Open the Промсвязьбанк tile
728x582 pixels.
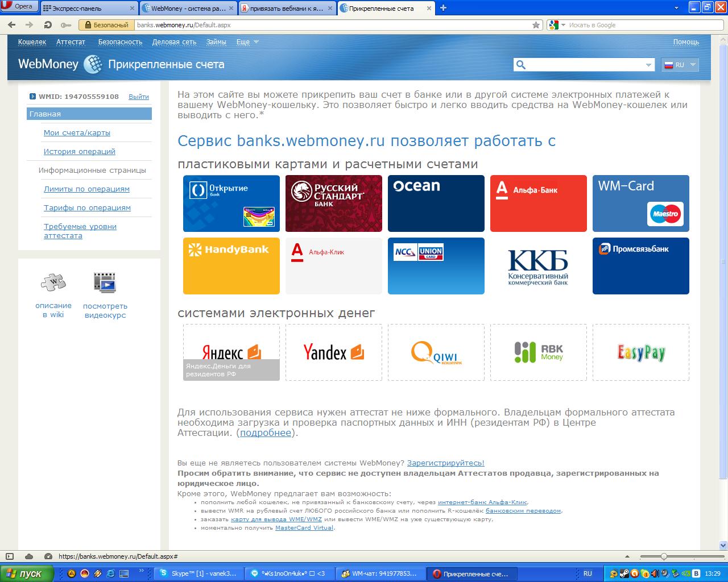tap(641, 266)
